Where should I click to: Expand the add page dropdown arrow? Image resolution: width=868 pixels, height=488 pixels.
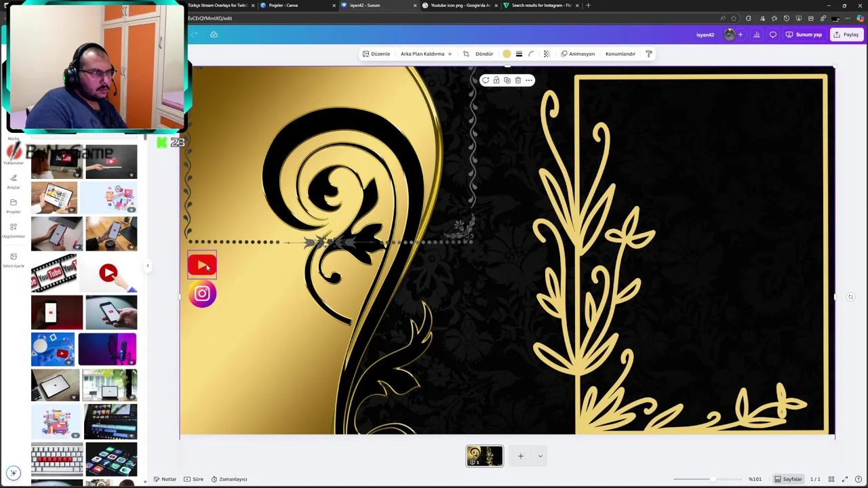click(x=540, y=456)
